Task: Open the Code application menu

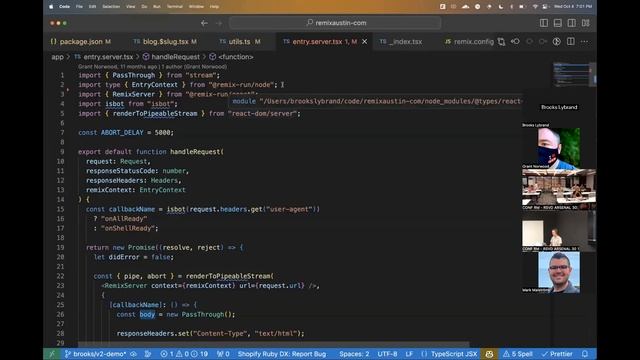Action: [x=64, y=7]
